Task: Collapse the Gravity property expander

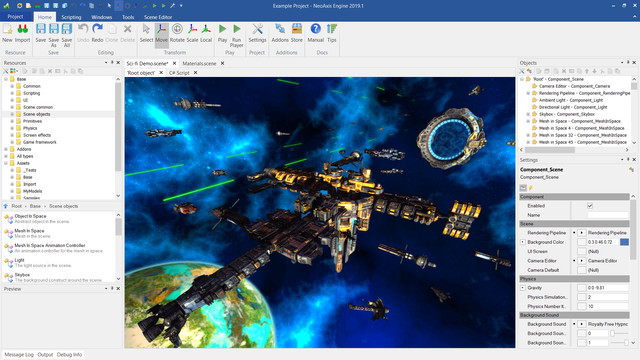Action: [523, 288]
